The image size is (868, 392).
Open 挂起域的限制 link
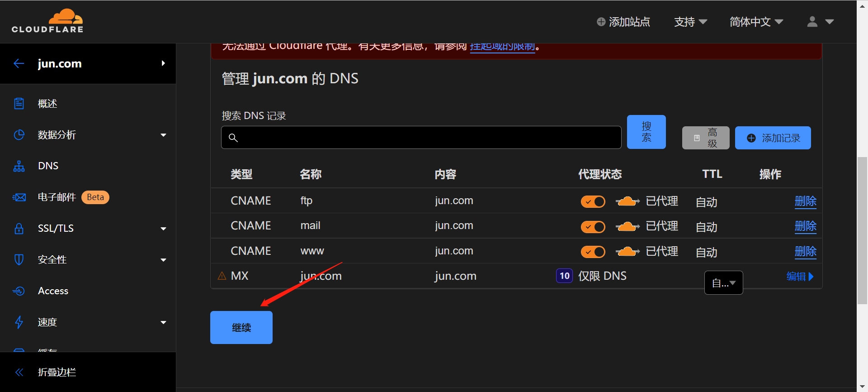tap(502, 47)
